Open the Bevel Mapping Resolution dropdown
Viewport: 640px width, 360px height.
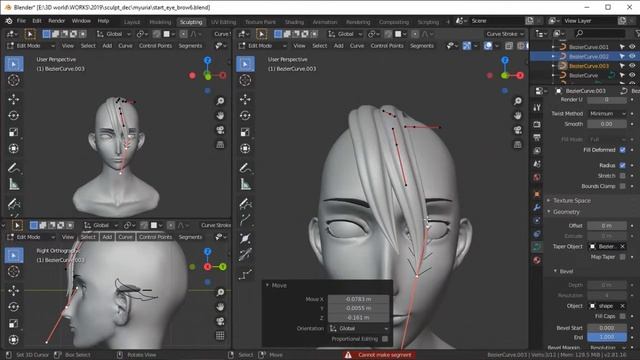[608, 347]
